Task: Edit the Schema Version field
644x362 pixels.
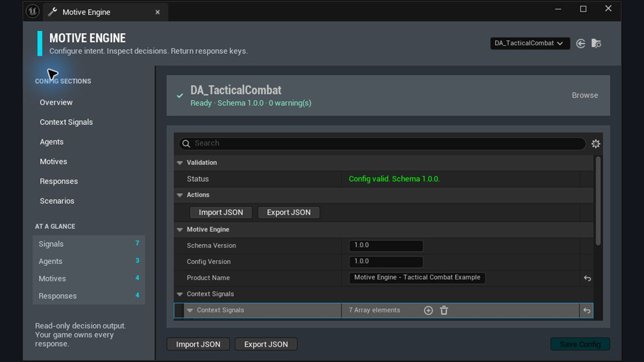Action: [386, 245]
